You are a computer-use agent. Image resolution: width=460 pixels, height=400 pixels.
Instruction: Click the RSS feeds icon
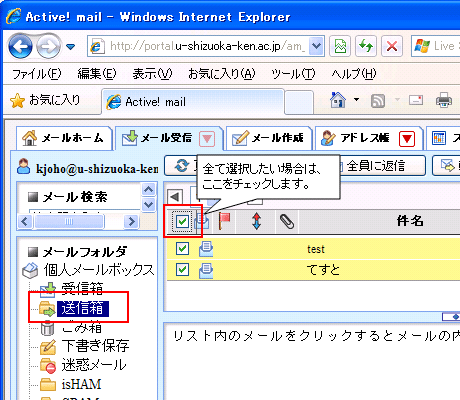(x=378, y=101)
